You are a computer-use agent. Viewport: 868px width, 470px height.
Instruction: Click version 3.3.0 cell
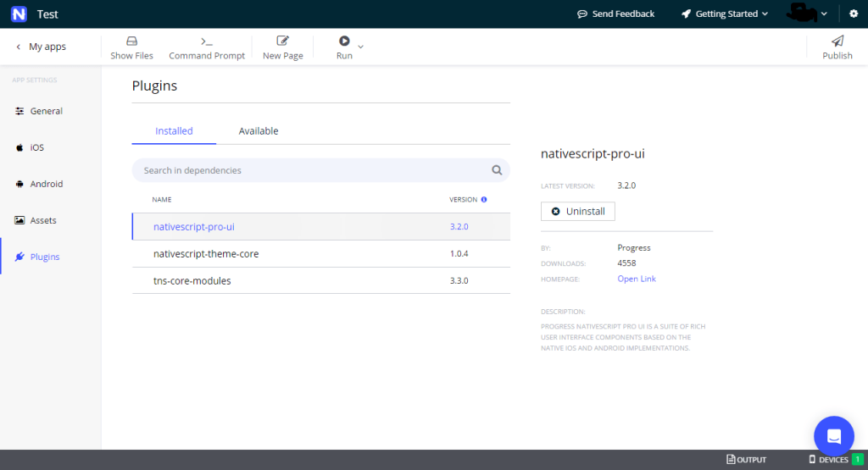[459, 281]
